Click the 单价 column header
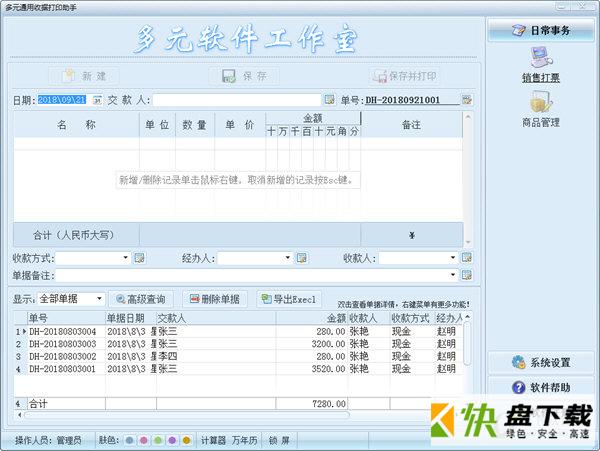 (x=240, y=125)
